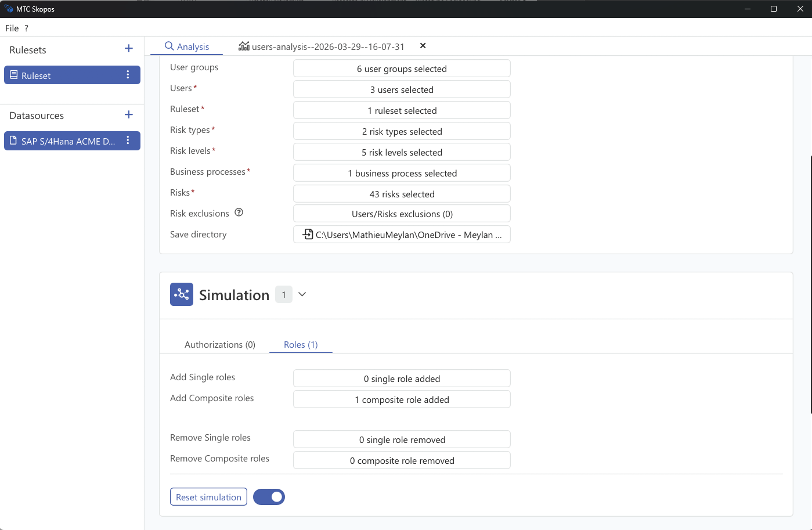Open the user groups selection dropdown
This screenshot has height=530, width=812.
tap(401, 68)
